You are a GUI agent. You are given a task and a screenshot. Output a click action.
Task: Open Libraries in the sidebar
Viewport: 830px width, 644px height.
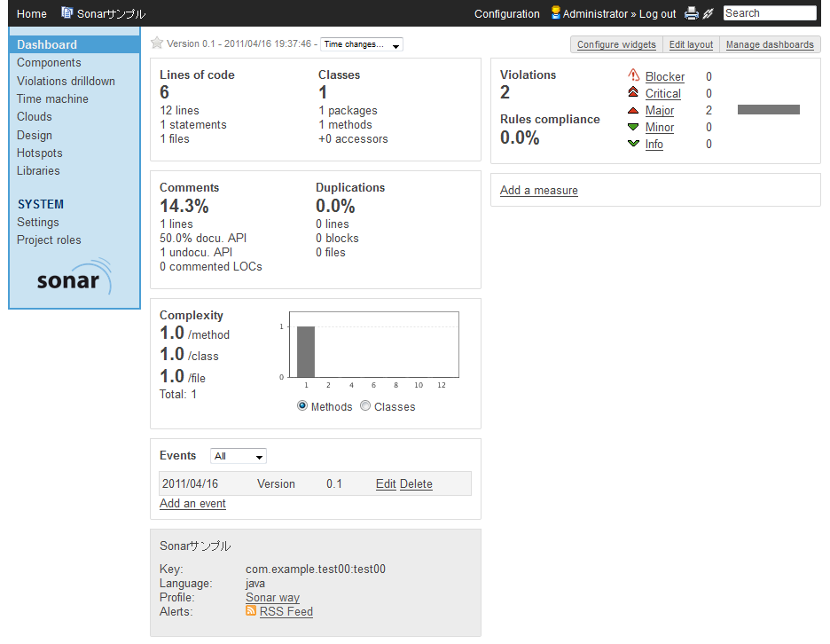click(x=39, y=170)
